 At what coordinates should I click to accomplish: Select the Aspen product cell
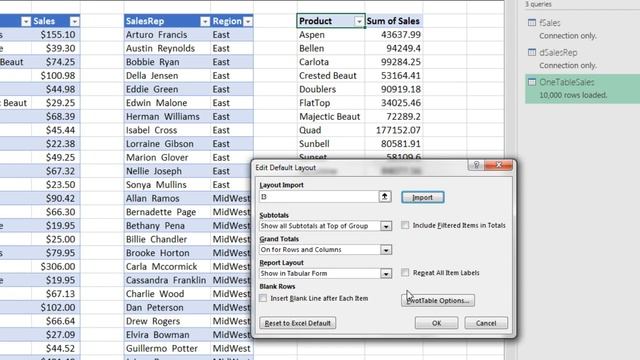[x=331, y=35]
